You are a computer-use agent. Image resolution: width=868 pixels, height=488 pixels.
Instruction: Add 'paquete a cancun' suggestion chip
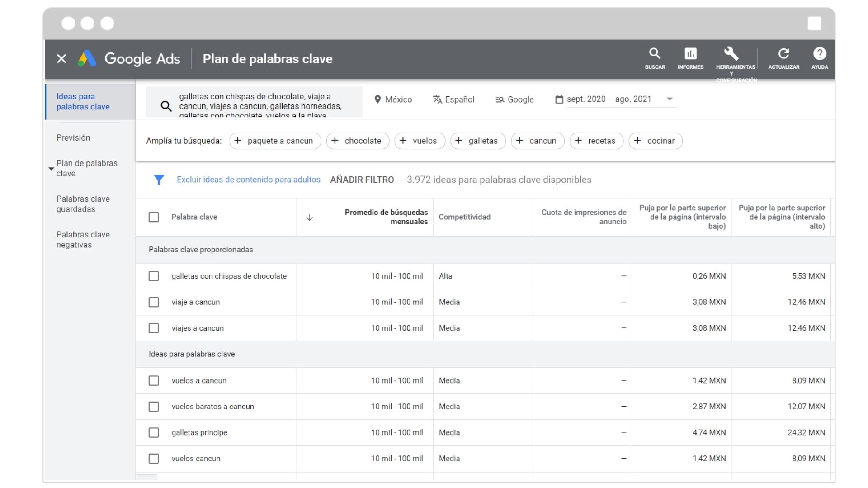click(275, 141)
